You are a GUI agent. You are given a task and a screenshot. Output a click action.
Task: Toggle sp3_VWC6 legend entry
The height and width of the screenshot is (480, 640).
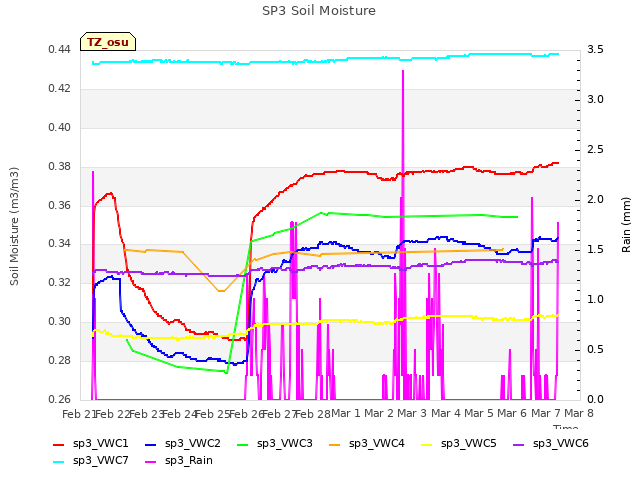[551, 444]
